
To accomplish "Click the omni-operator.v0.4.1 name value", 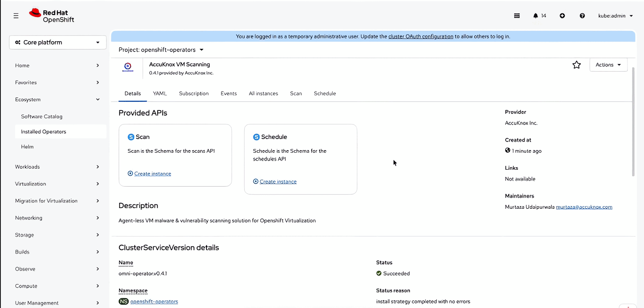I will click(x=143, y=274).
